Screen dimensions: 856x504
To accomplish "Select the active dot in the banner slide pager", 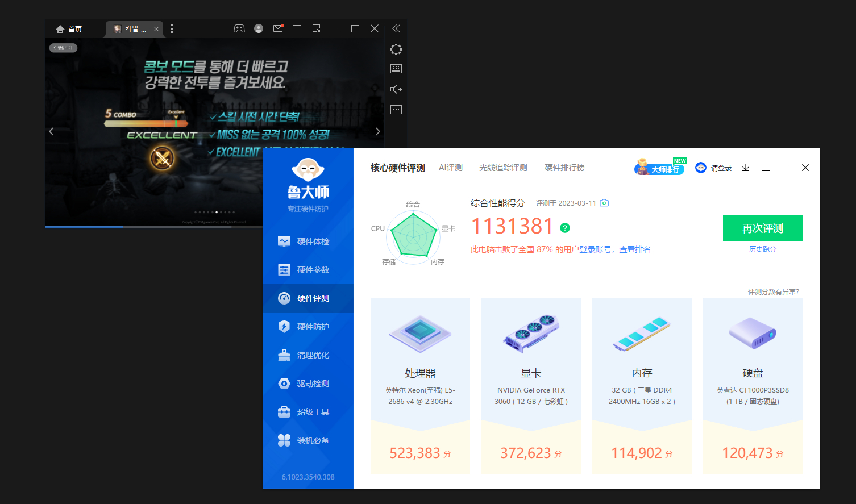I will pos(217,212).
